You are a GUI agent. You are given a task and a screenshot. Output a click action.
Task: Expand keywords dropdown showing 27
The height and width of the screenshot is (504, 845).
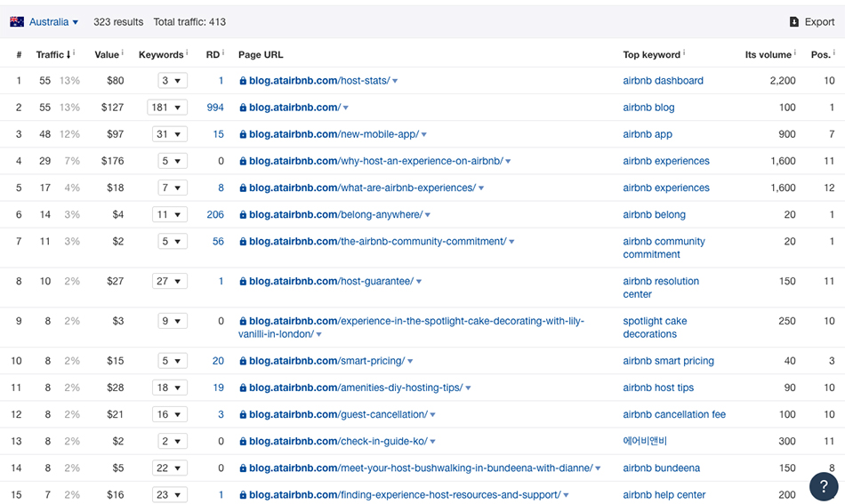(169, 281)
